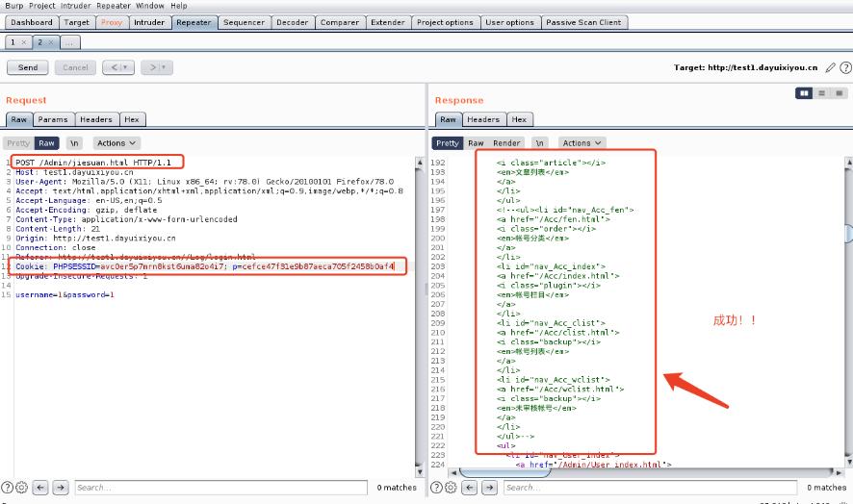Go to next match in response search
The width and height of the screenshot is (853, 504).
click(x=489, y=488)
